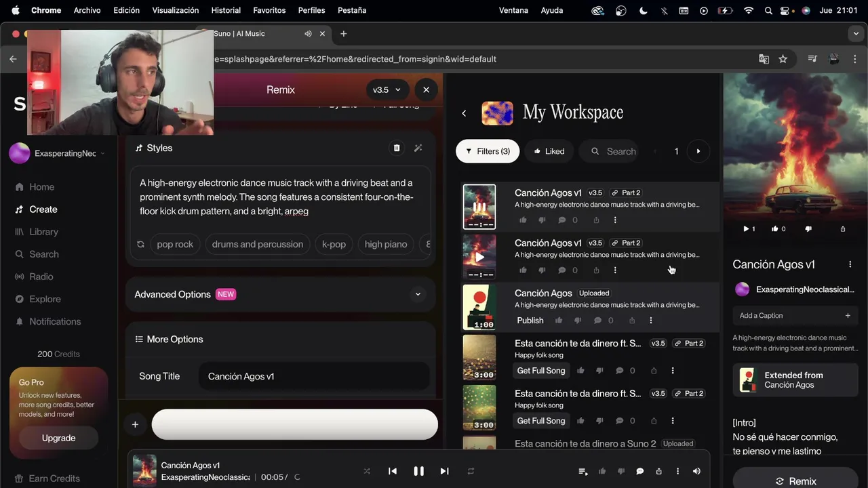
Task: Click the magic wand icon in Styles
Action: 418,148
